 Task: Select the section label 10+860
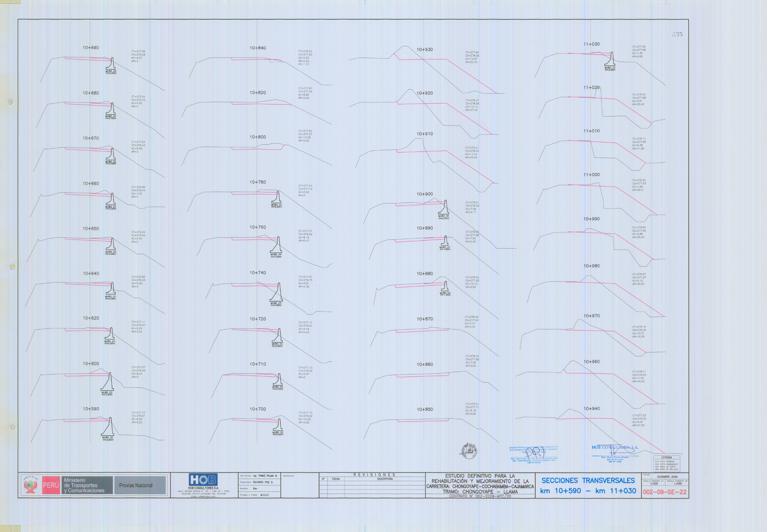425,364
